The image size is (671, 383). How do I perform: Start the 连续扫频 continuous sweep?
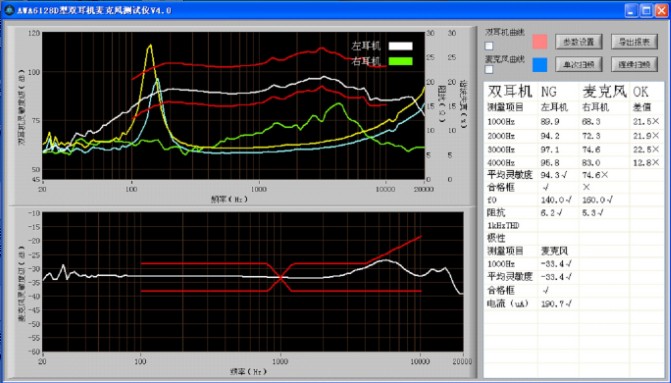tap(634, 65)
